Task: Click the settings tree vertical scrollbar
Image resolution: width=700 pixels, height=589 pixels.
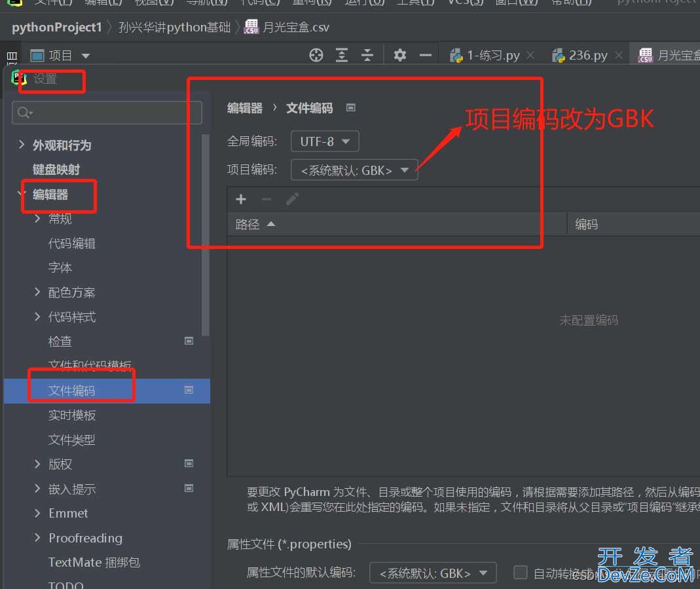Action: coord(206,235)
